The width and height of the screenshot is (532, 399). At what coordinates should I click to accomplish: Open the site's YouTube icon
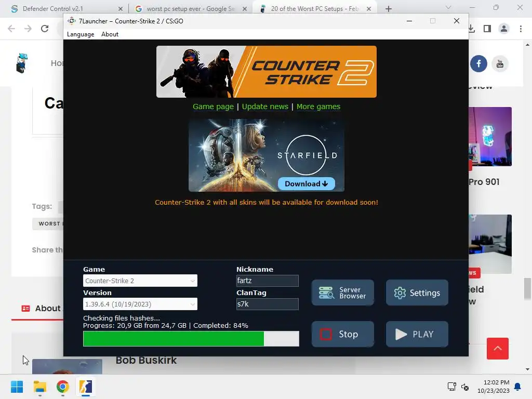500,63
